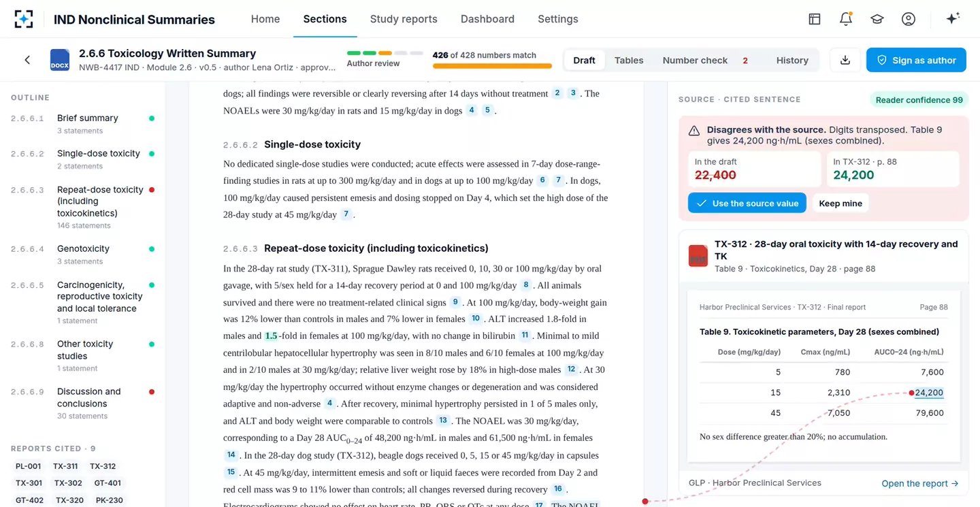The width and height of the screenshot is (980, 507).
Task: Open citation marker 11
Action: point(525,336)
